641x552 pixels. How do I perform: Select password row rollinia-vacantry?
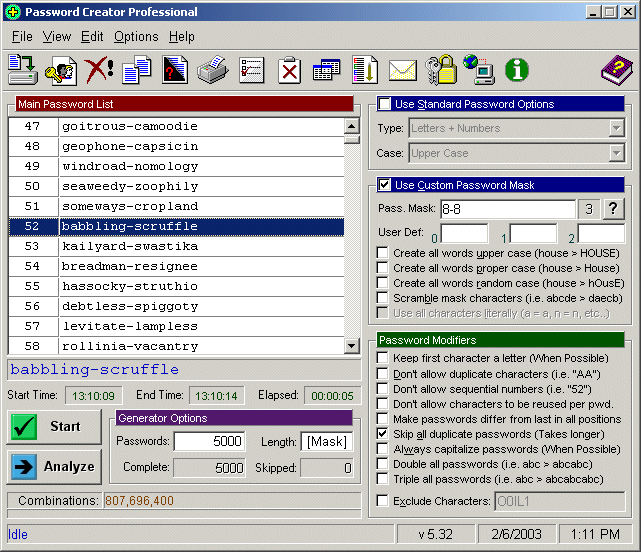pos(176,346)
